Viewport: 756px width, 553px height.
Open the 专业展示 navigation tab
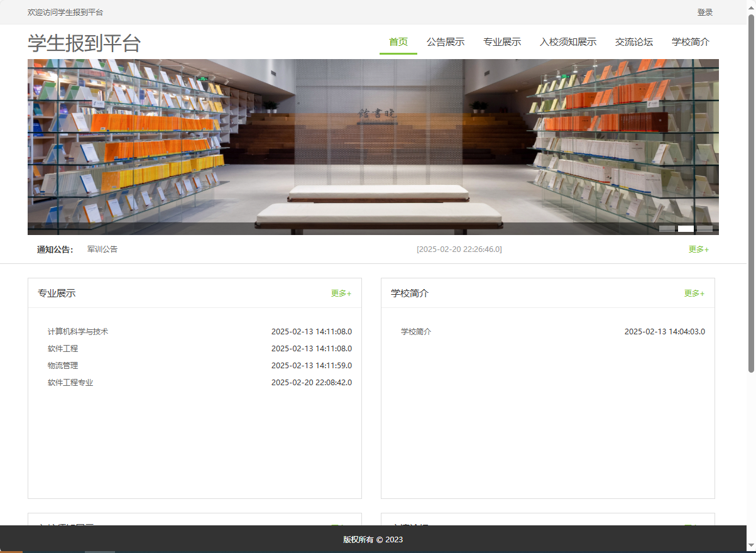[502, 41]
